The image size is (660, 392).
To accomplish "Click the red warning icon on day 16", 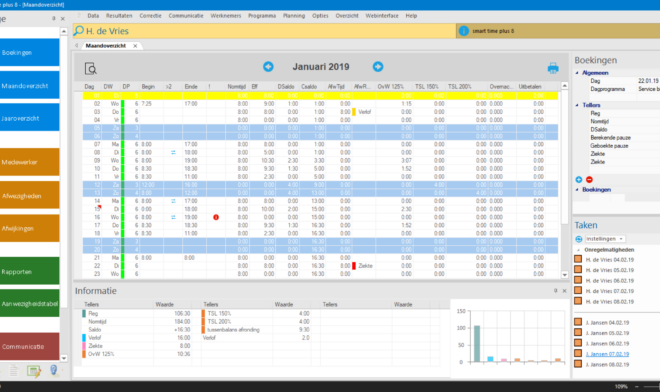I will tap(216, 217).
